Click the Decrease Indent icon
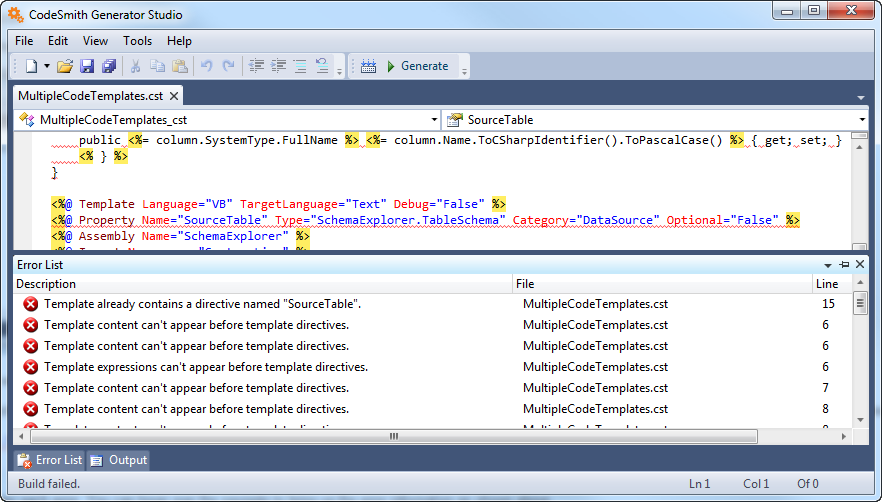The image size is (882, 502). click(256, 66)
